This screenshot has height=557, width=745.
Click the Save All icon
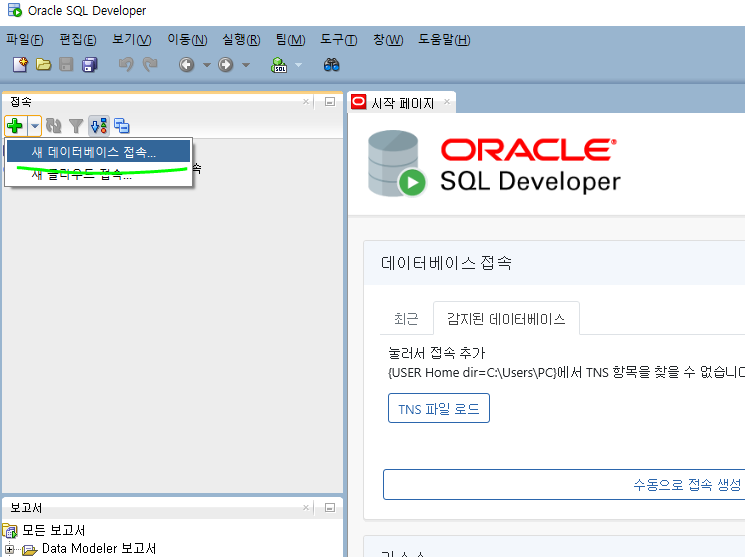click(x=89, y=64)
